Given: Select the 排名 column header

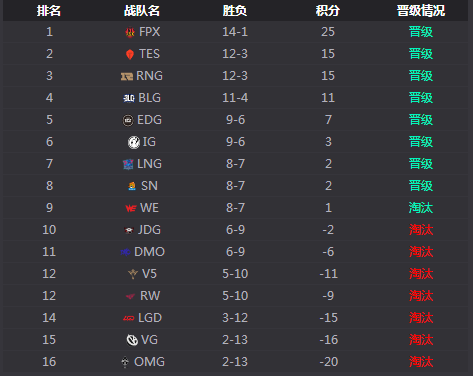Looking at the screenshot, I should pyautogui.click(x=49, y=11).
